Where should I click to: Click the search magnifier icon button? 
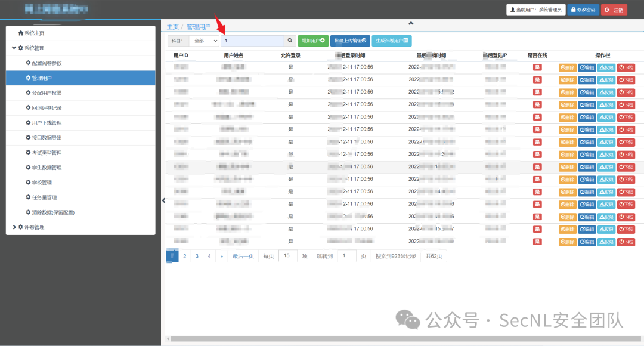point(290,41)
